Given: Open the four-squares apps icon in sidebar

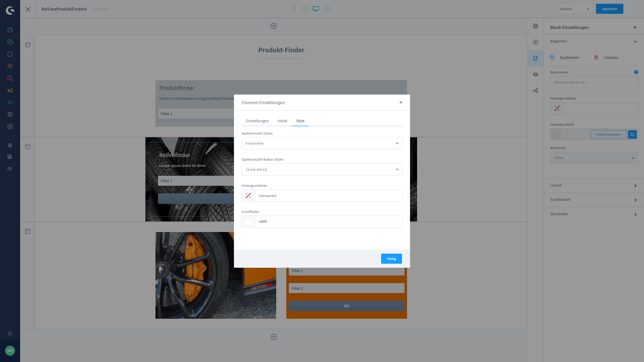Looking at the screenshot, I should (x=10, y=126).
